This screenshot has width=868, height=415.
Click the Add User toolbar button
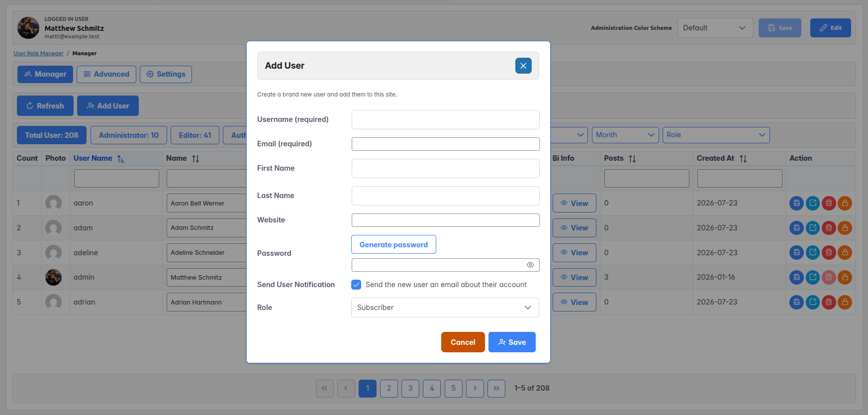(108, 106)
